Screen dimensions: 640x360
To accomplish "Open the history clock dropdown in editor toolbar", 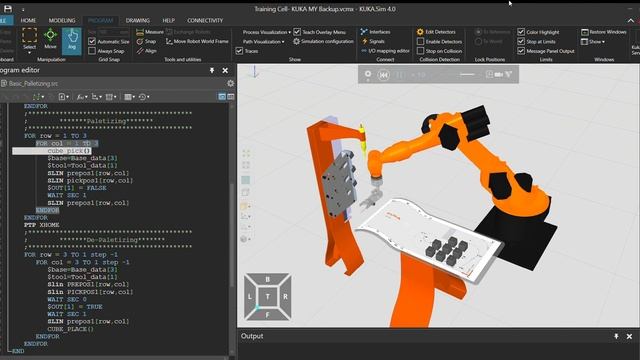I will pos(144,97).
